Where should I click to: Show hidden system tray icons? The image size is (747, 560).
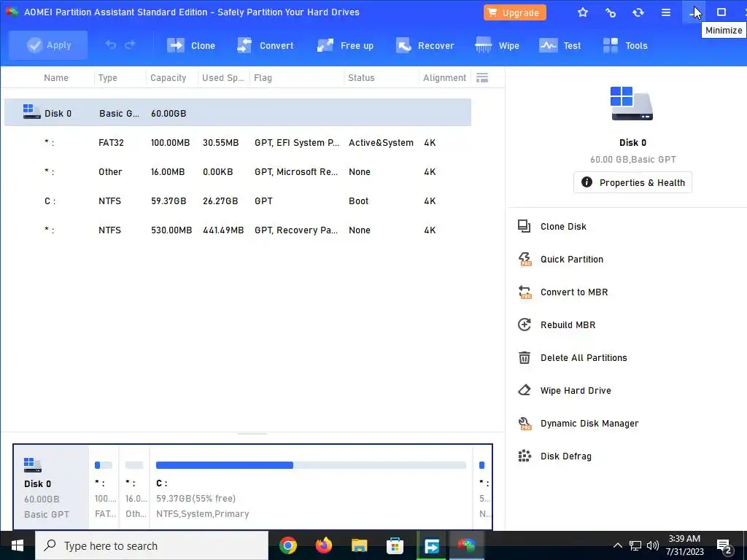[617, 545]
